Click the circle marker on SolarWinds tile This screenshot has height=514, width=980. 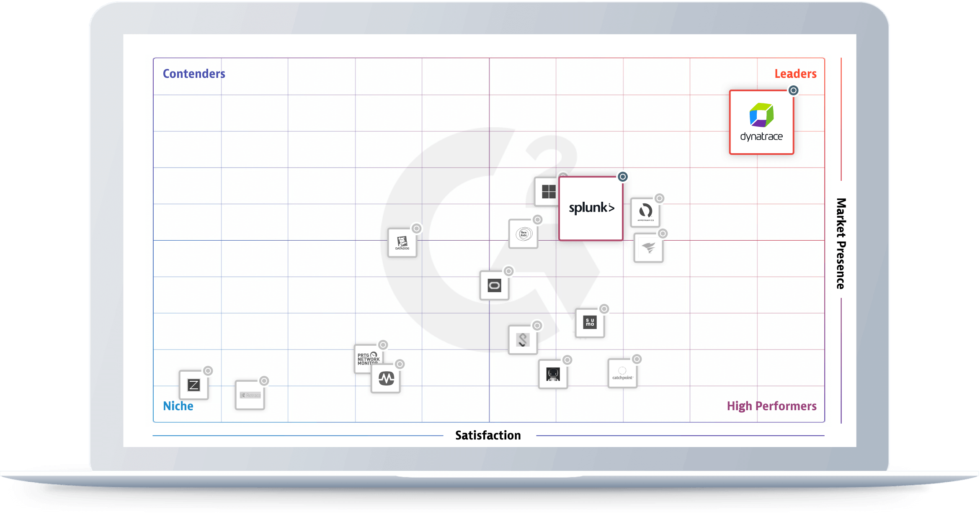pyautogui.click(x=663, y=234)
